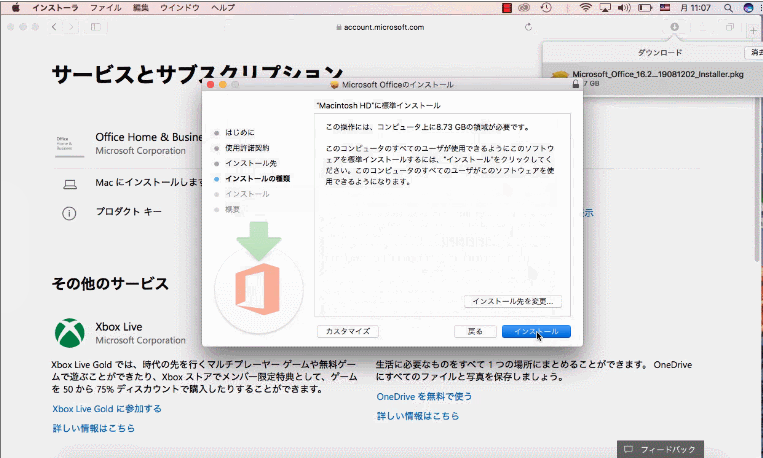Click 詳しい情報はこちら under OneDrive
The width and height of the screenshot is (763, 458).
tap(418, 416)
